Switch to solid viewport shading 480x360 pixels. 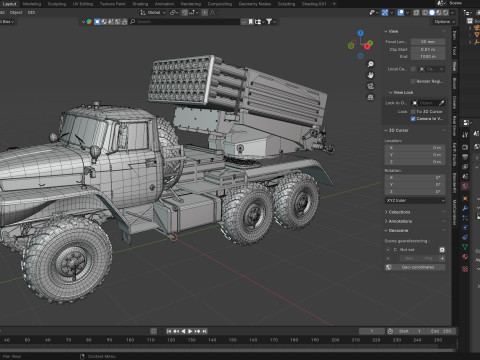pos(432,13)
